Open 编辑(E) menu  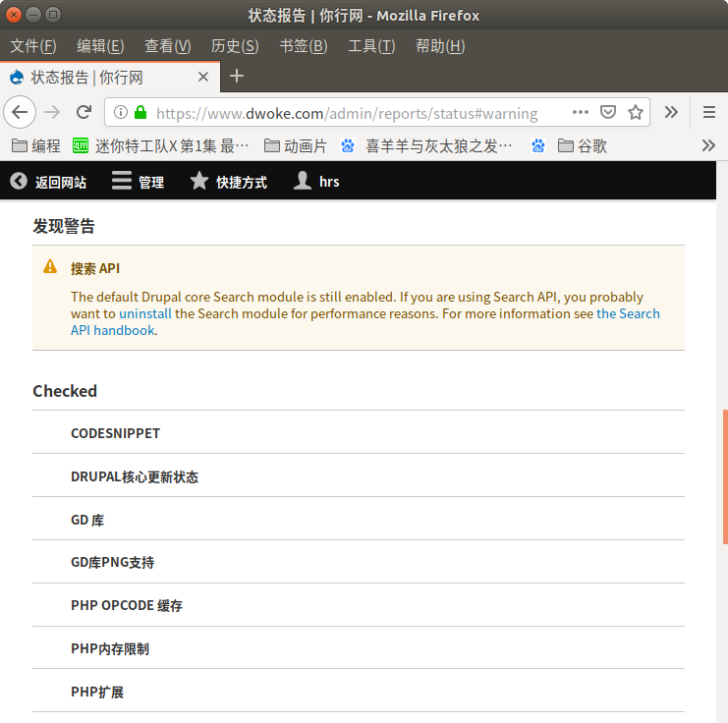point(101,46)
